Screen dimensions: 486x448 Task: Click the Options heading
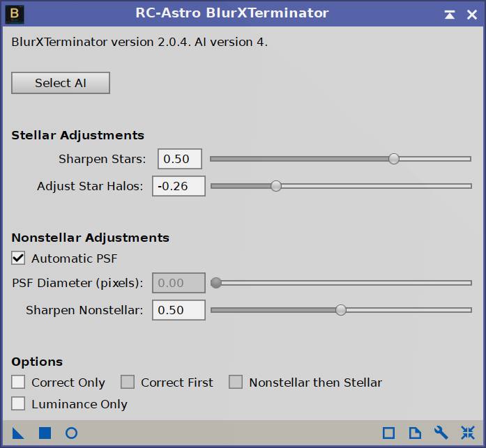pyautogui.click(x=37, y=362)
